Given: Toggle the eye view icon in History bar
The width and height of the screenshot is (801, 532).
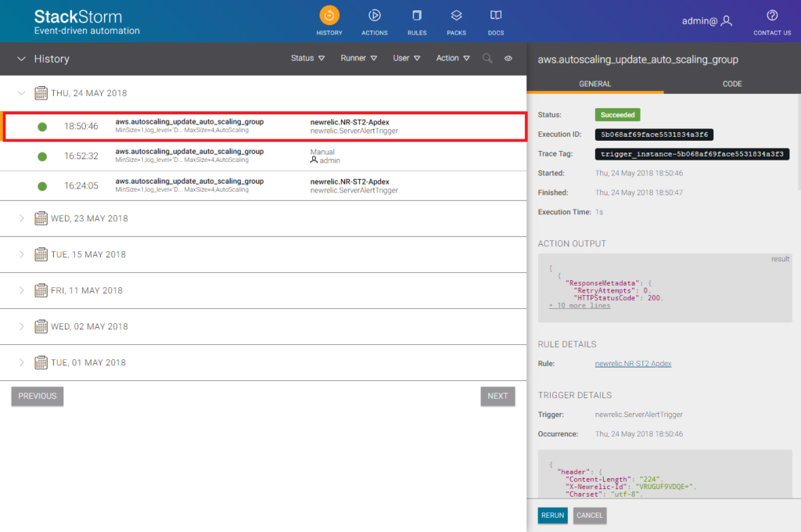Looking at the screenshot, I should pos(508,58).
